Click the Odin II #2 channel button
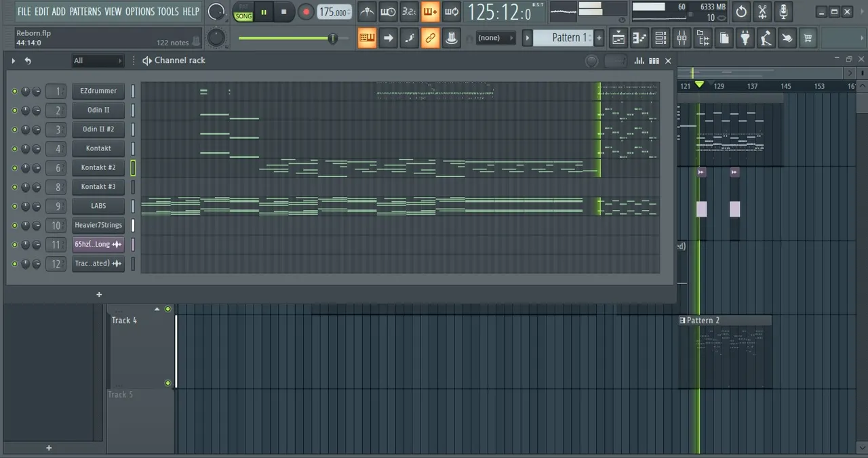The height and width of the screenshot is (458, 868). (98, 129)
